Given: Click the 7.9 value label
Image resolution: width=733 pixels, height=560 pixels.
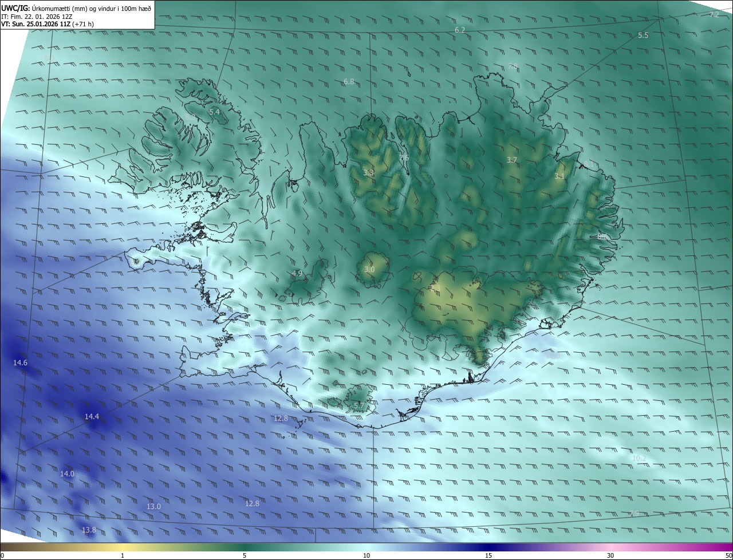Looking at the screenshot, I should coord(633,514).
